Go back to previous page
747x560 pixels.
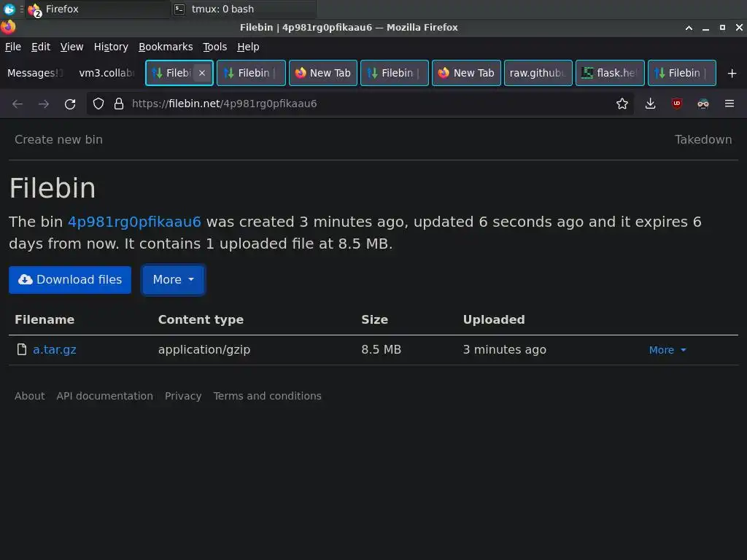[18, 104]
